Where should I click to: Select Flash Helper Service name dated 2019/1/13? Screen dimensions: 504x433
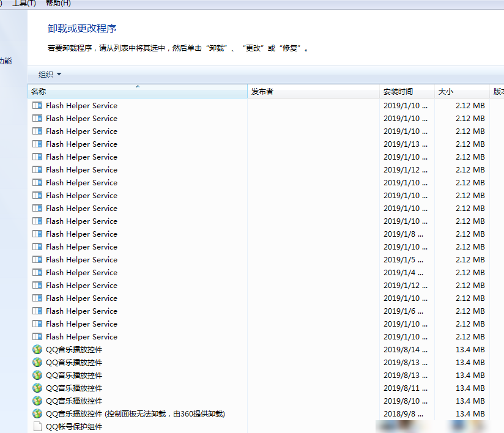tap(81, 144)
